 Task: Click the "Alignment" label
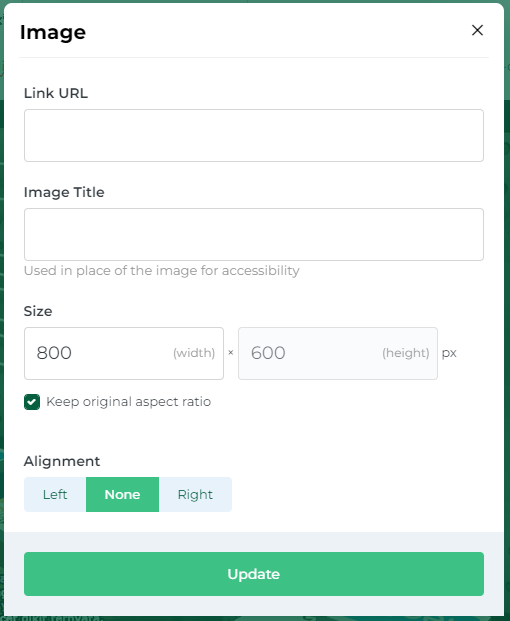(62, 461)
